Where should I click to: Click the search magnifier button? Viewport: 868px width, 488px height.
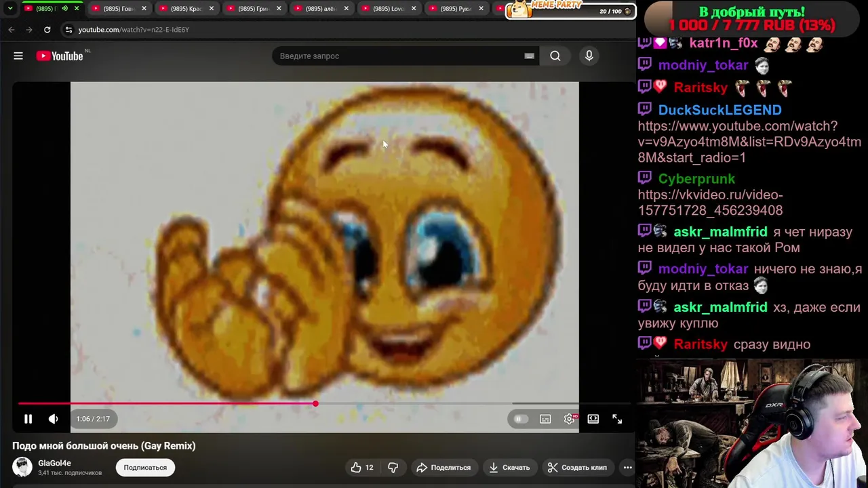[555, 56]
